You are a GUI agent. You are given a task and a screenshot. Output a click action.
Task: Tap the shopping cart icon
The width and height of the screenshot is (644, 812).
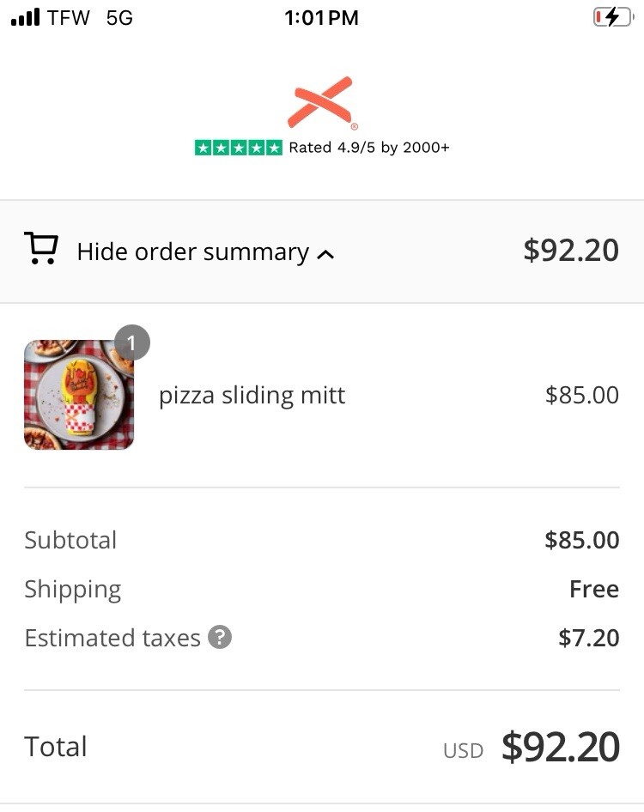[x=40, y=249]
